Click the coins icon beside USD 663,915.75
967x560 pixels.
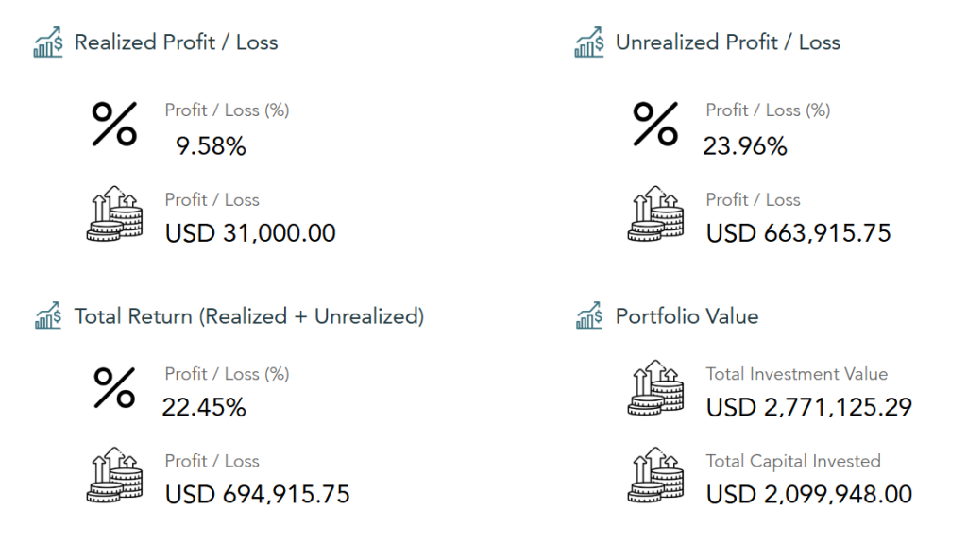pyautogui.click(x=655, y=213)
